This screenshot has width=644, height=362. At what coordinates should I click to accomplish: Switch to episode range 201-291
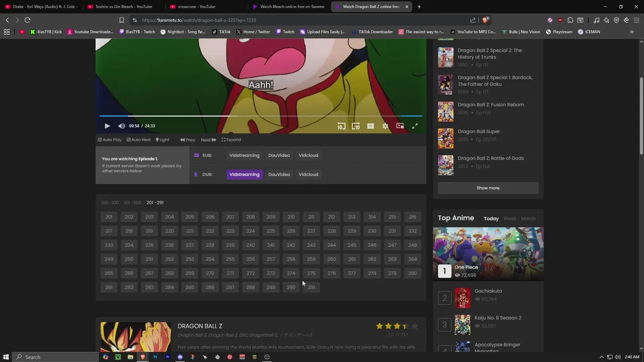[x=155, y=203]
